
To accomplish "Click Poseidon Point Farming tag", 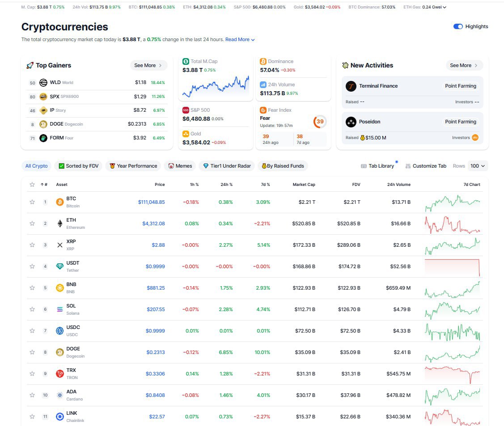I will click(x=461, y=122).
